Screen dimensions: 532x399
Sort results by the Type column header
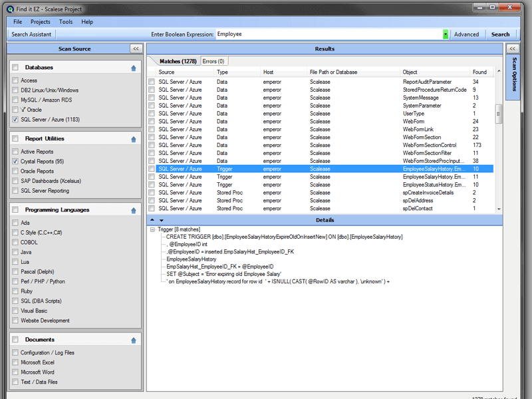[237, 72]
